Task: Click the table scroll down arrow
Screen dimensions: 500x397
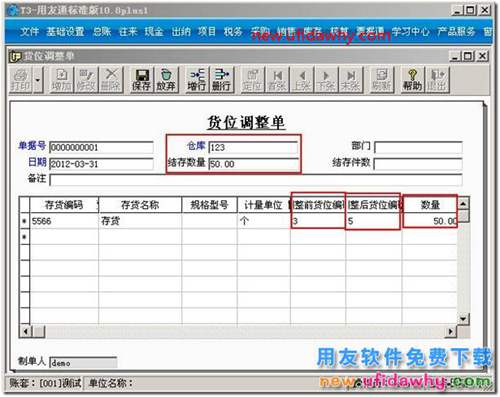Action: point(463,319)
